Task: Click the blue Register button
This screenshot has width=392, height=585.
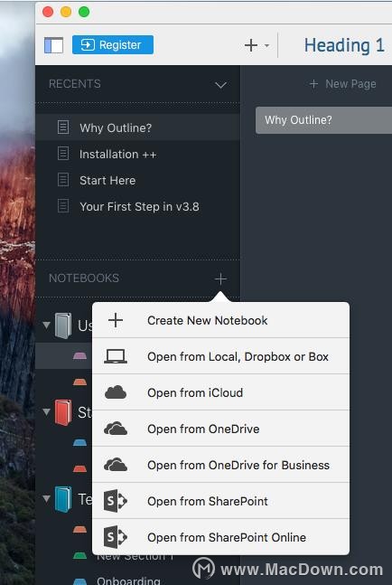Action: click(113, 45)
